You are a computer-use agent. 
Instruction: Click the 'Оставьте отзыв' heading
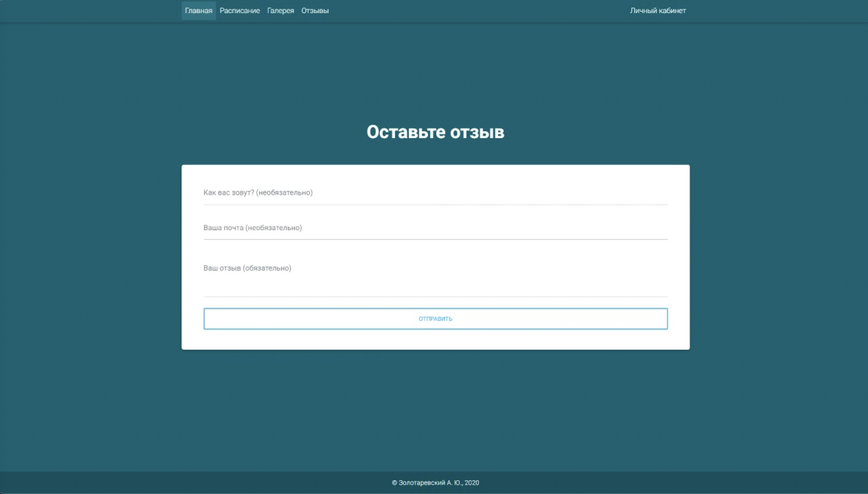435,132
